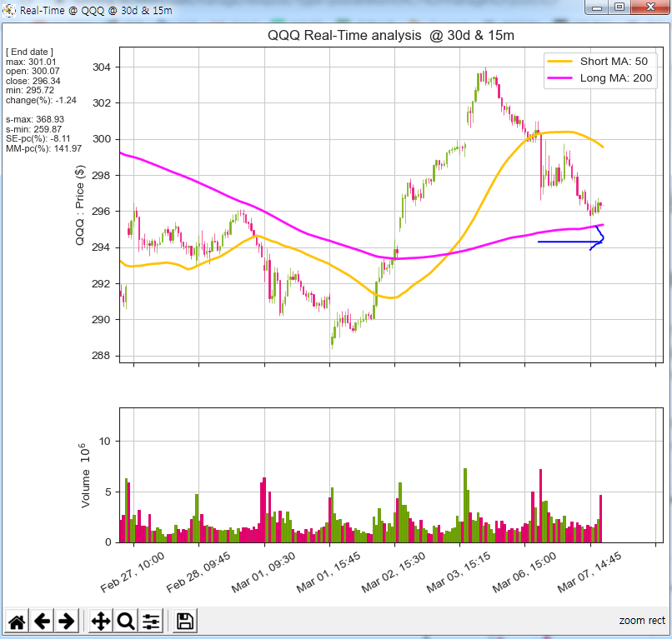Click the '[ End date ]' header text

[x=29, y=52]
